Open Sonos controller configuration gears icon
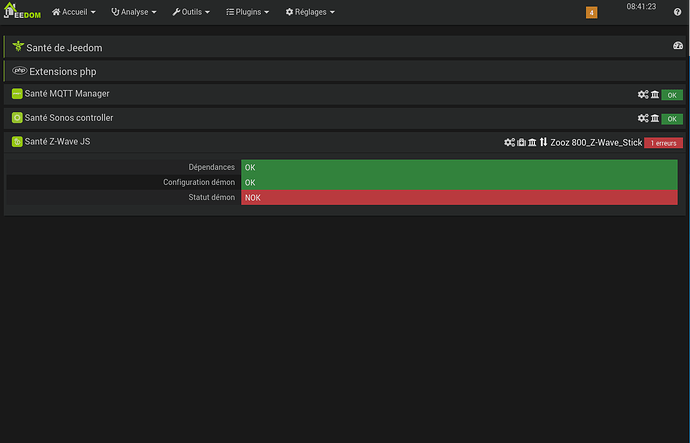690x443 pixels. pos(643,118)
